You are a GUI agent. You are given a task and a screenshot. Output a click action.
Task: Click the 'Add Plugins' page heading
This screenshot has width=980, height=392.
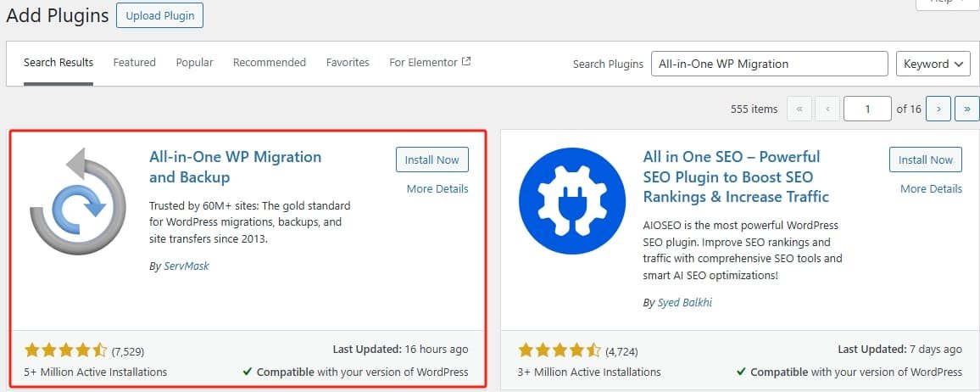point(57,15)
